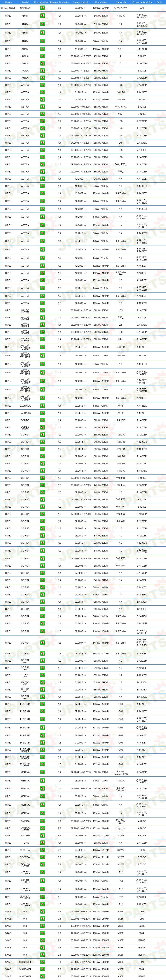Click fuel icon in Opel Signum row
166x980 pixels.
pyautogui.click(x=43, y=836)
